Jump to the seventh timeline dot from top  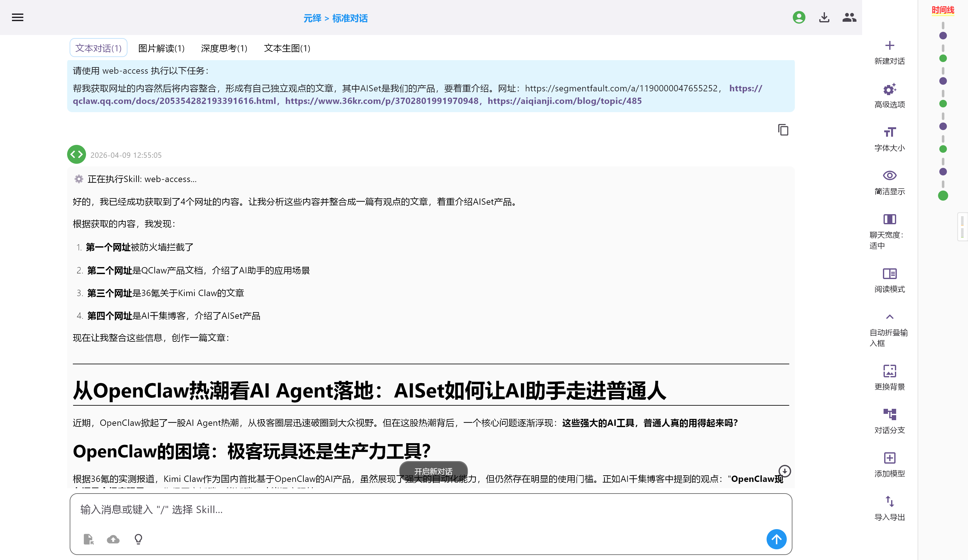[943, 172]
